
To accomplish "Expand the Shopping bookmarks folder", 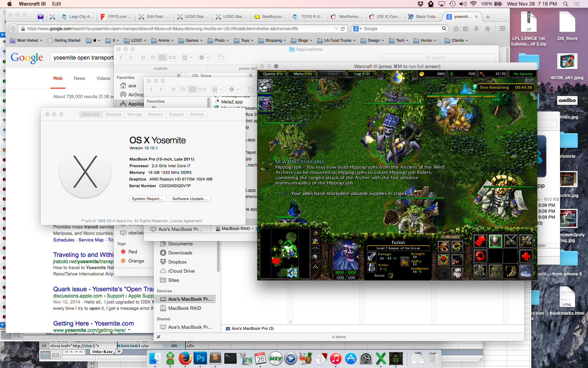I will click(x=272, y=40).
